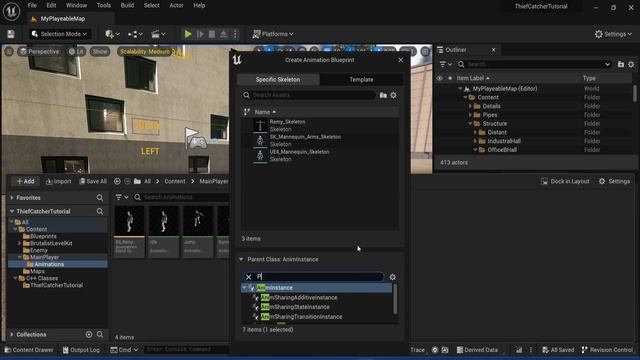Switch to the Template tab

(361, 80)
